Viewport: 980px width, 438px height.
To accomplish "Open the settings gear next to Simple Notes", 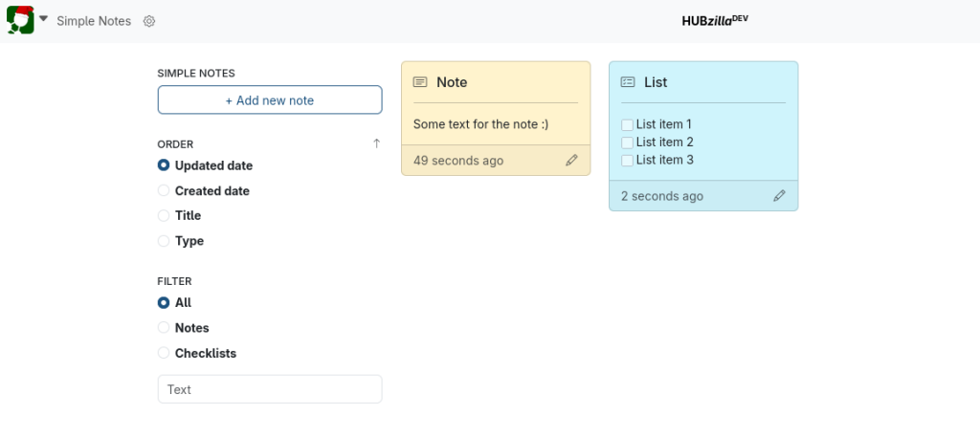I will point(149,21).
